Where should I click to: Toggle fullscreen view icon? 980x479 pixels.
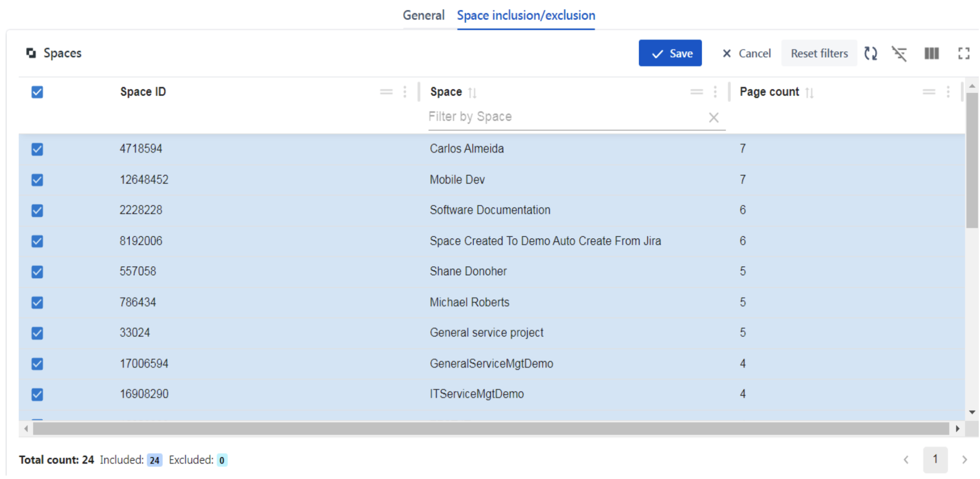(964, 53)
